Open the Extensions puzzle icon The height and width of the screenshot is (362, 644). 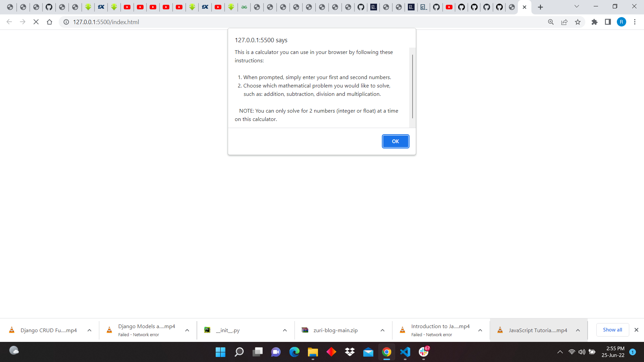click(594, 22)
